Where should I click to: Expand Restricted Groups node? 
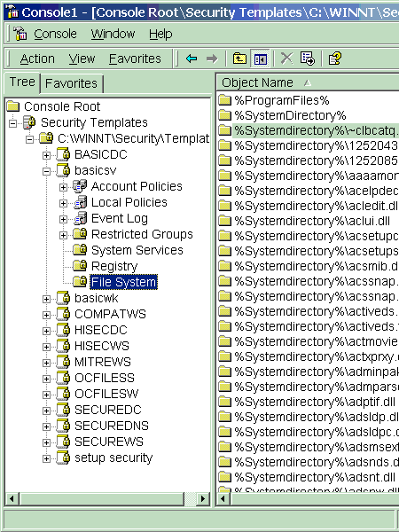63,235
